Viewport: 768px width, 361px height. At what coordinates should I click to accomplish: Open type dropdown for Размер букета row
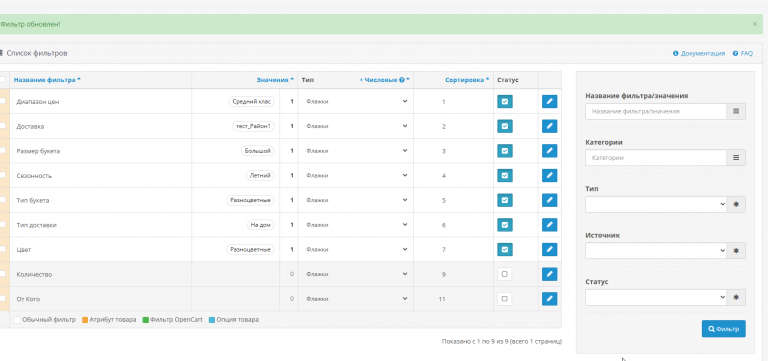(356, 151)
